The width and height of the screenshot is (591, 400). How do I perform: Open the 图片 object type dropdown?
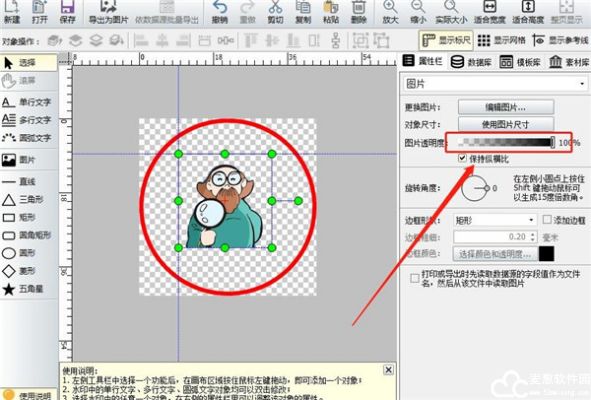(x=495, y=84)
